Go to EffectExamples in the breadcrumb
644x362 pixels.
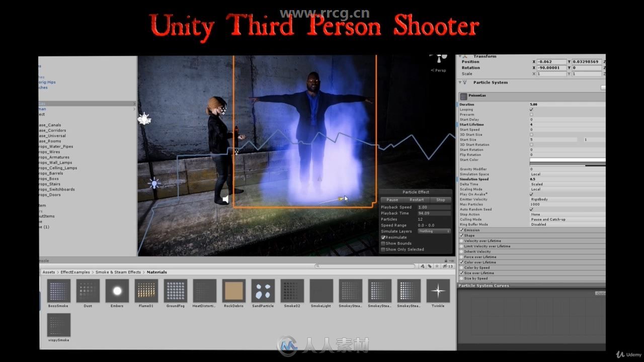click(75, 272)
